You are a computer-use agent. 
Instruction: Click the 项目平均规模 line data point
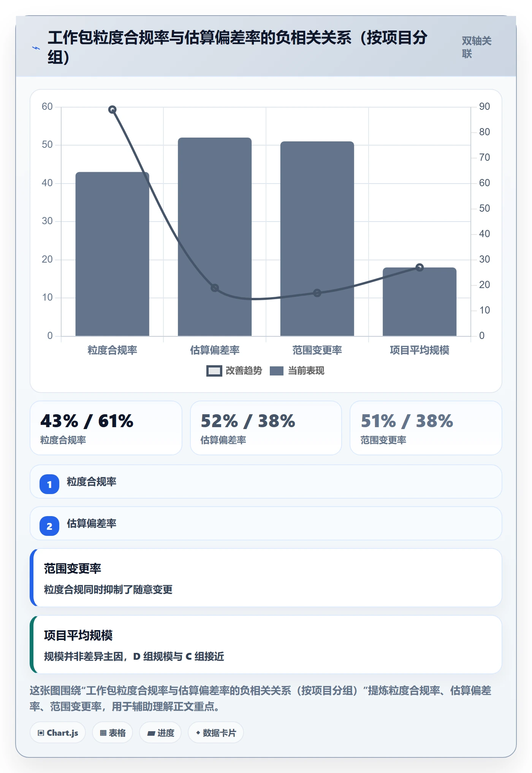point(420,268)
